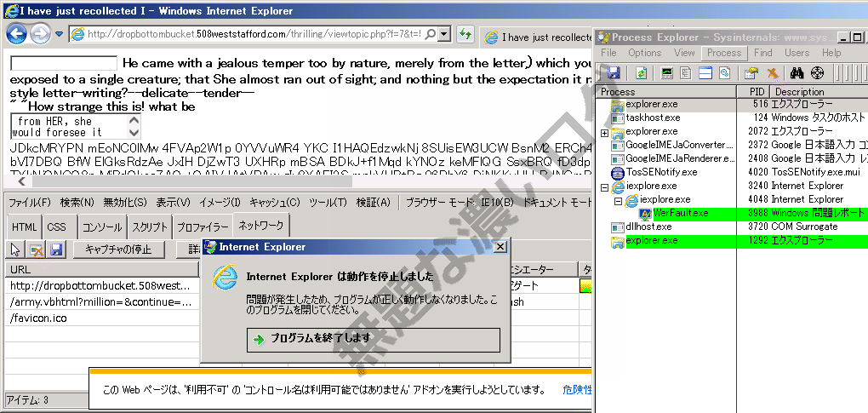868x413 pixels.
Task: Switch to the CSS tab
Action: pos(56,227)
